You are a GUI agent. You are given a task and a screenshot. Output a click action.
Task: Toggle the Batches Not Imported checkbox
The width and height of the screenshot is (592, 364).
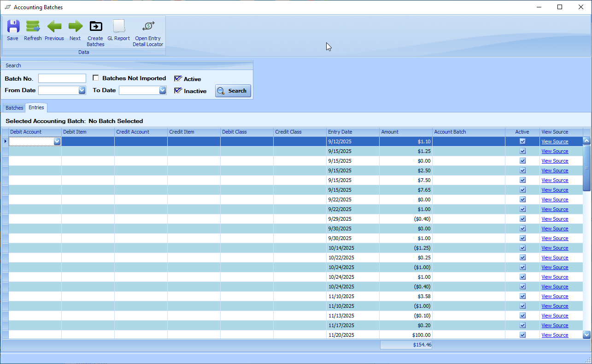[x=96, y=78]
